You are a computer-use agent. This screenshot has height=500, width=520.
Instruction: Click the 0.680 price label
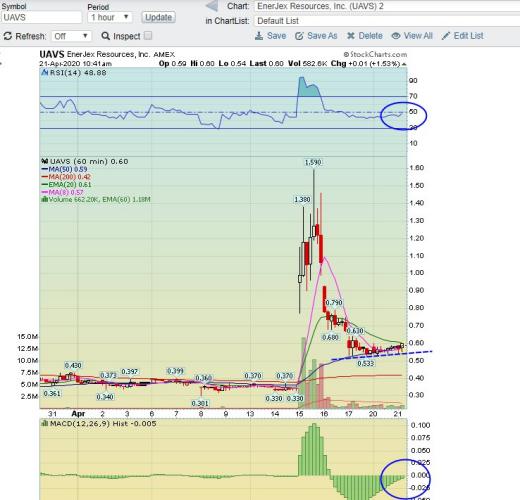[x=330, y=337]
